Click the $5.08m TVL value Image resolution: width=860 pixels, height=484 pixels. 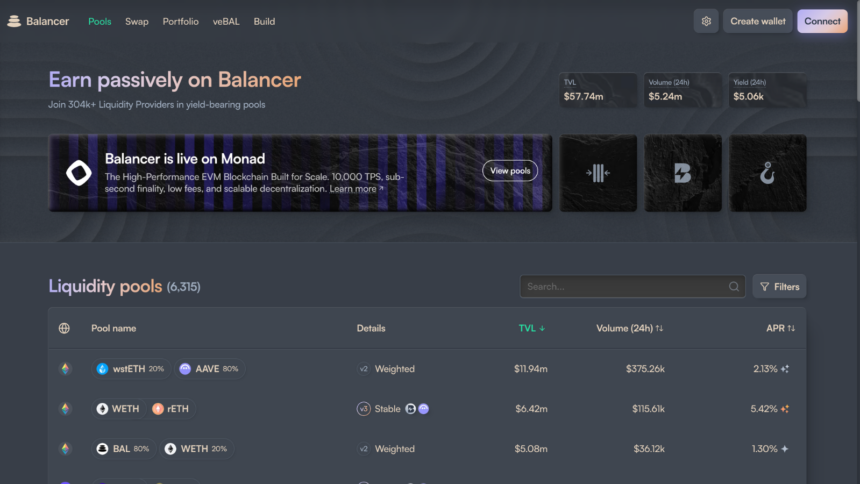[x=530, y=449]
